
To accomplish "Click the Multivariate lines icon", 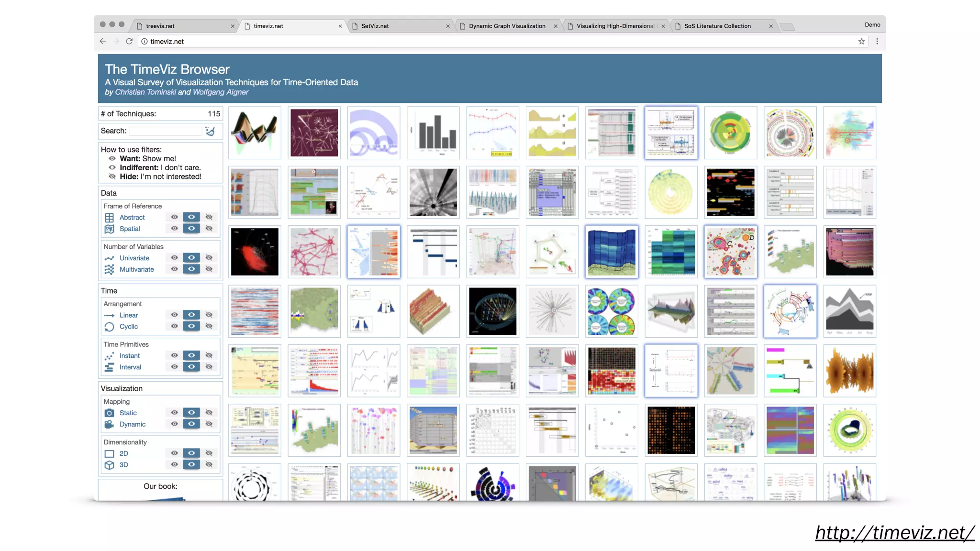I will coord(109,270).
